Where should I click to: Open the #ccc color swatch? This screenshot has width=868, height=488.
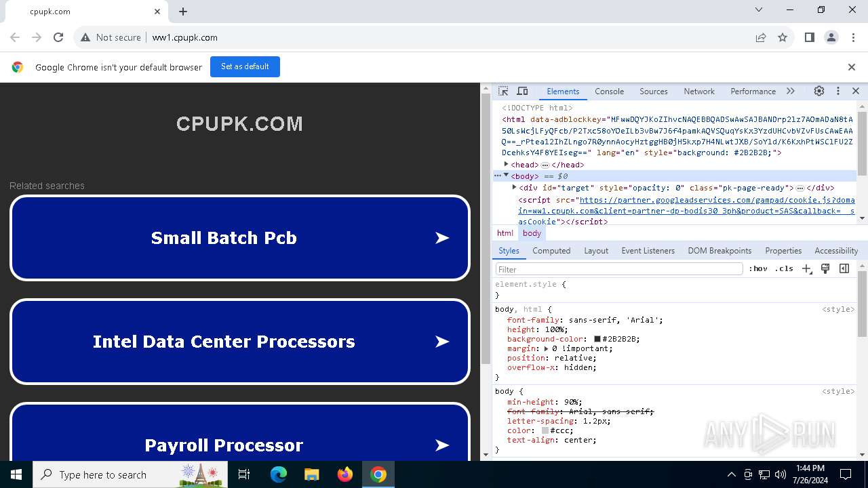click(545, 430)
